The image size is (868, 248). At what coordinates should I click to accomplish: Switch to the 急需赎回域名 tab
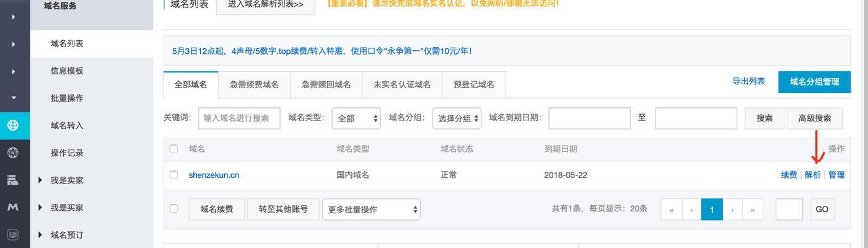(x=326, y=84)
